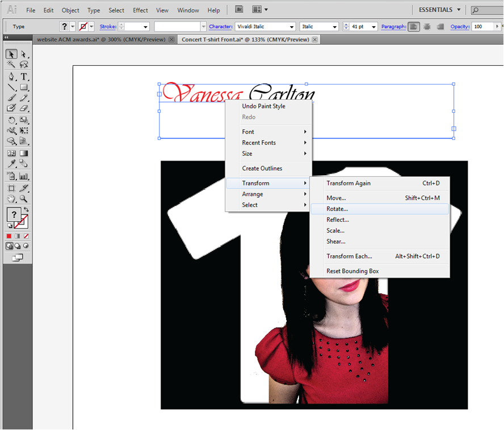Choose Rotate... from Transform submenu
The height and width of the screenshot is (430, 504).
coord(380,209)
